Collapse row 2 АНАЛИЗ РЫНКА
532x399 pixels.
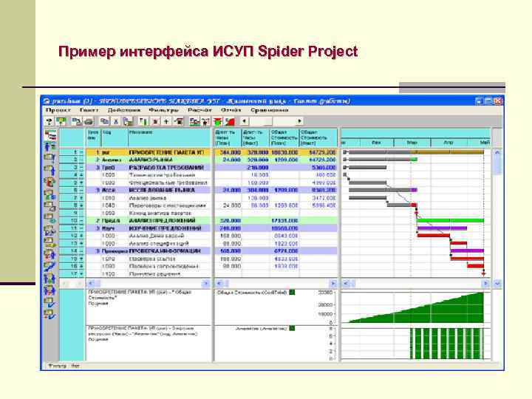pyautogui.click(x=81, y=160)
